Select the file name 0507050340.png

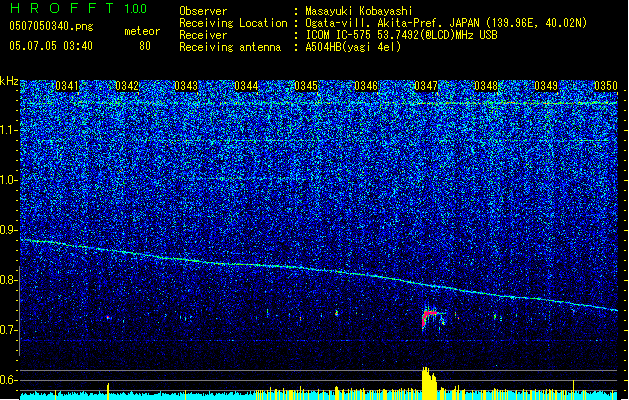pos(51,26)
